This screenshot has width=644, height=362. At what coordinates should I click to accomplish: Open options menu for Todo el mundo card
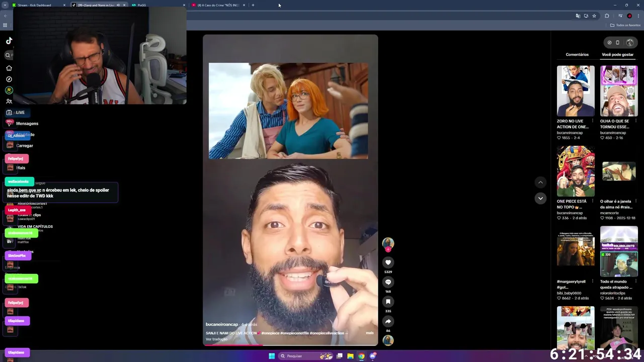pyautogui.click(x=635, y=282)
